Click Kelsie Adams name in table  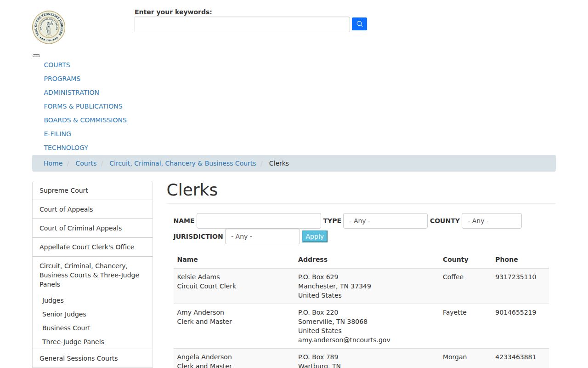click(x=198, y=277)
